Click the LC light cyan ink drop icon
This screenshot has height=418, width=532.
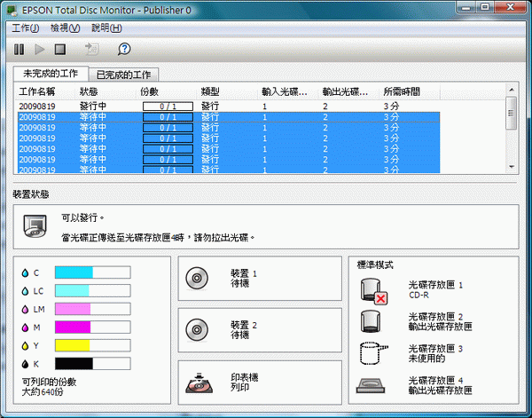point(25,291)
